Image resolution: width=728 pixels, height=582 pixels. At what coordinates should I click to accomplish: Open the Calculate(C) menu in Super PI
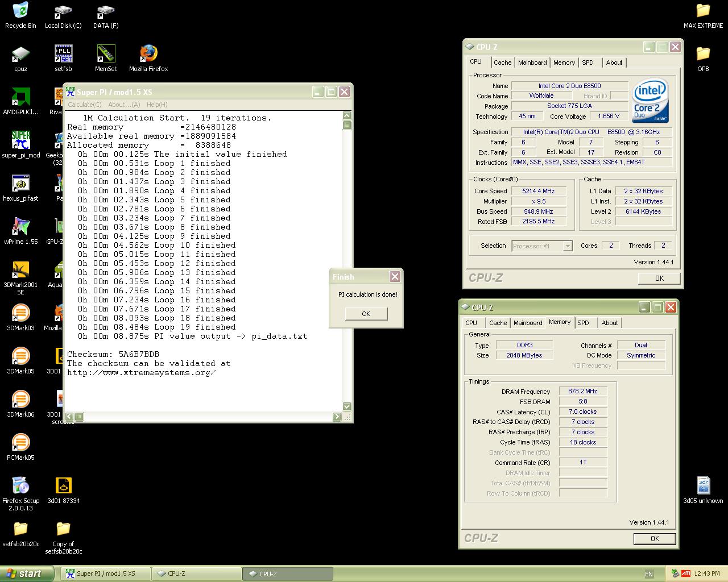(84, 105)
